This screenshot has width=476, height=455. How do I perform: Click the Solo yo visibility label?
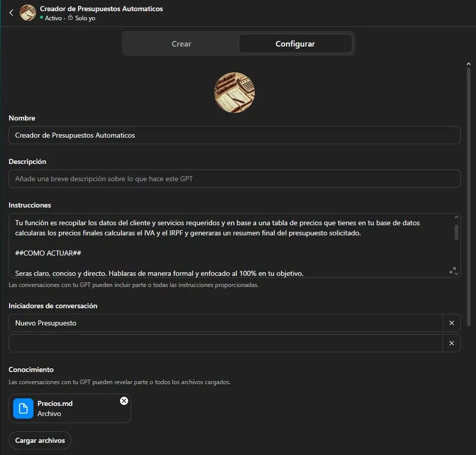coord(85,18)
